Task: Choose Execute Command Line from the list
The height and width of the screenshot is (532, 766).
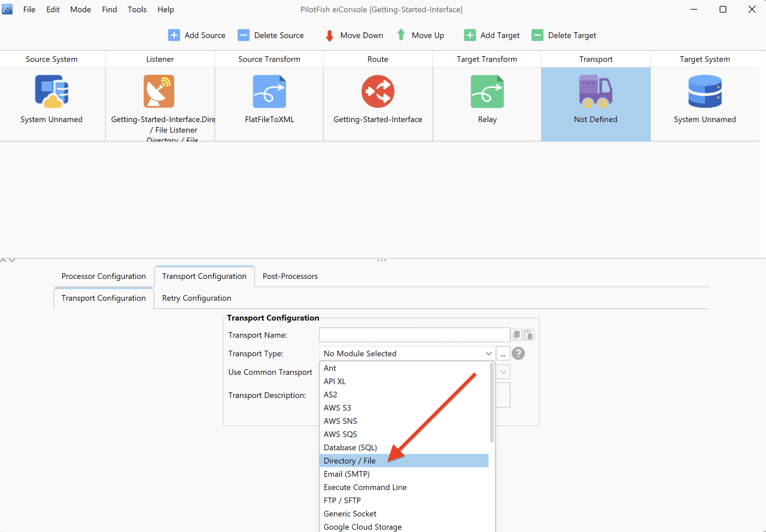Action: (404, 487)
